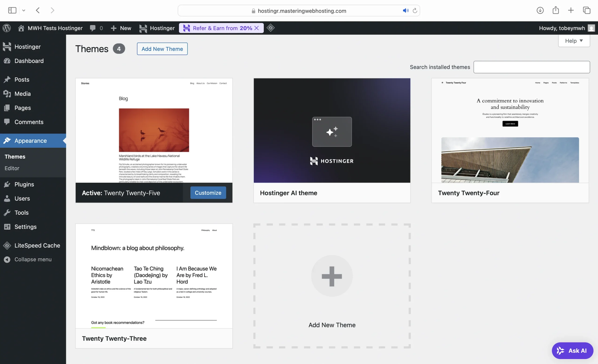Image resolution: width=598 pixels, height=364 pixels.
Task: Open the Media library menu
Action: (x=22, y=94)
